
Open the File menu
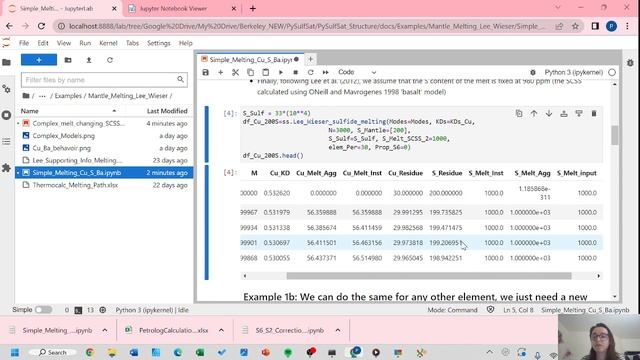(x=24, y=43)
